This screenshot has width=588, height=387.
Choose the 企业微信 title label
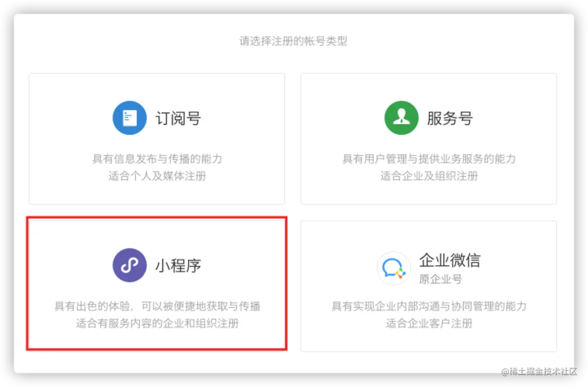[450, 260]
